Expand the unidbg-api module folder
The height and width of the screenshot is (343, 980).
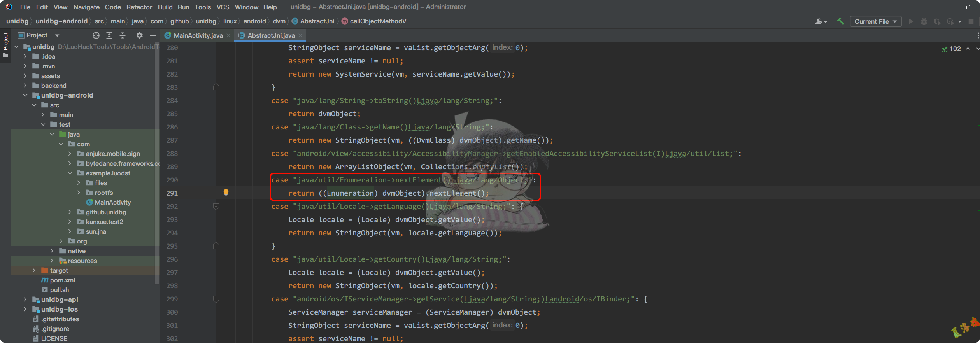(x=25, y=299)
